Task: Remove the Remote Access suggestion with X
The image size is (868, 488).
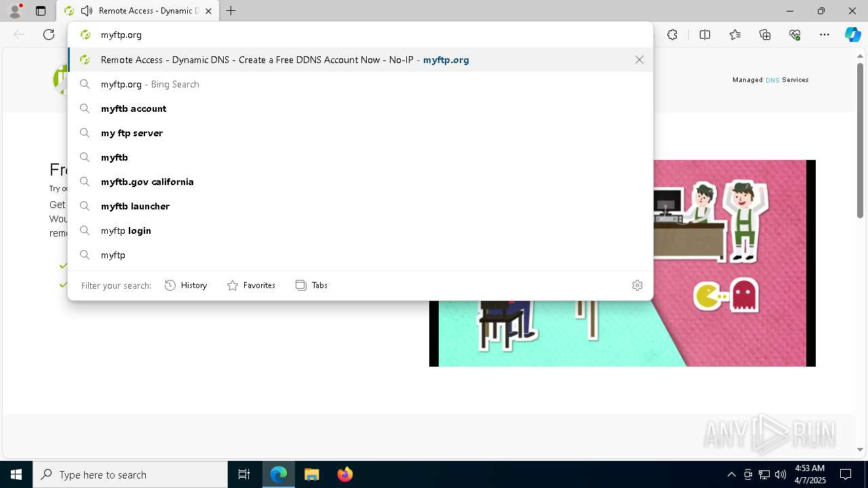Action: point(639,60)
